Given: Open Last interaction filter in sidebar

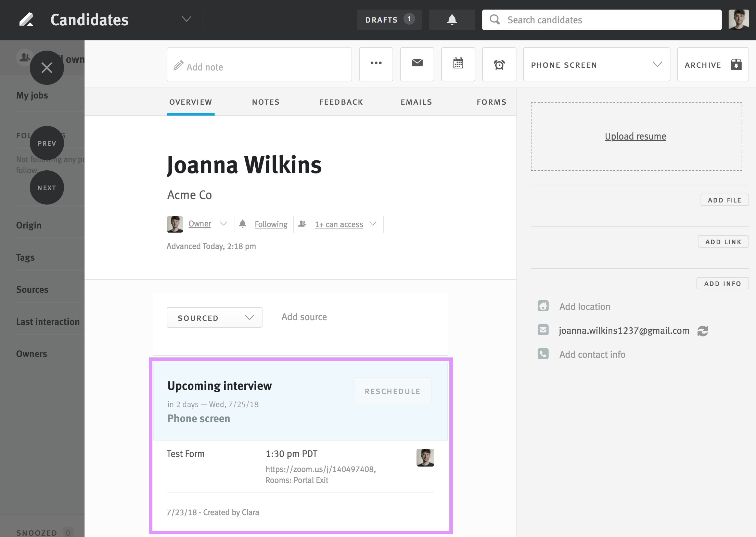Looking at the screenshot, I should click(48, 322).
